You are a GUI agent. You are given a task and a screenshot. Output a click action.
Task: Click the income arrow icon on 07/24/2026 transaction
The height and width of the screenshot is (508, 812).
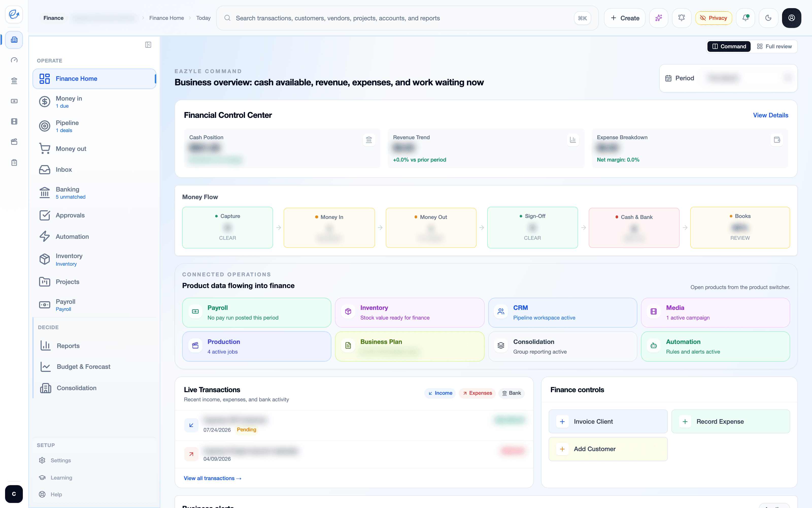click(191, 425)
